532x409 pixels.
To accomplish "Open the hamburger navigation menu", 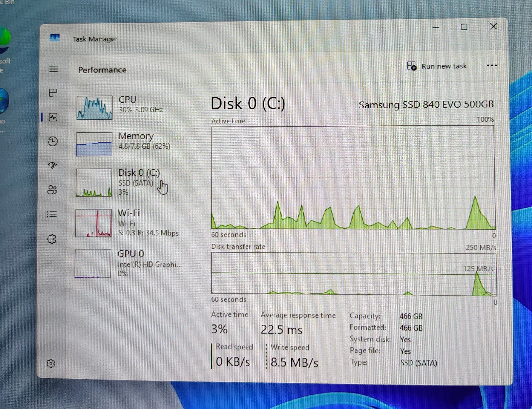I will (x=54, y=69).
